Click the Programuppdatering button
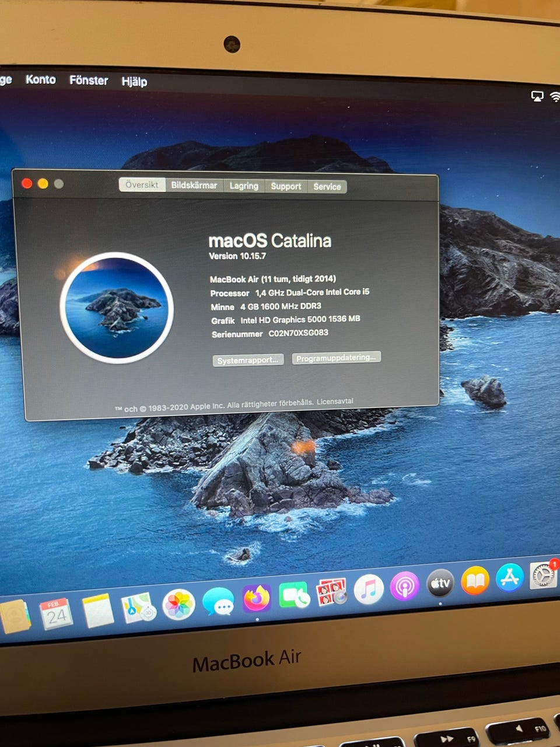 point(336,358)
